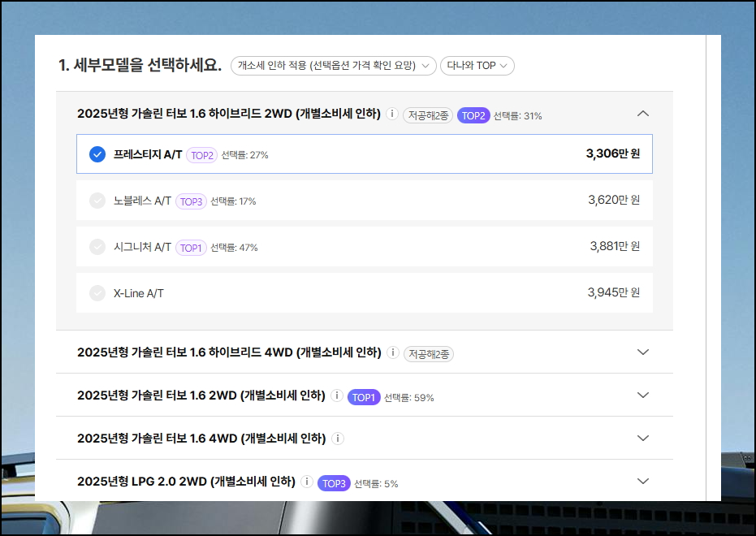This screenshot has height=536, width=756.
Task: Click the 2025년형 가솔린 터보 1.6 하이브리드 4WD title
Action: coord(230,352)
